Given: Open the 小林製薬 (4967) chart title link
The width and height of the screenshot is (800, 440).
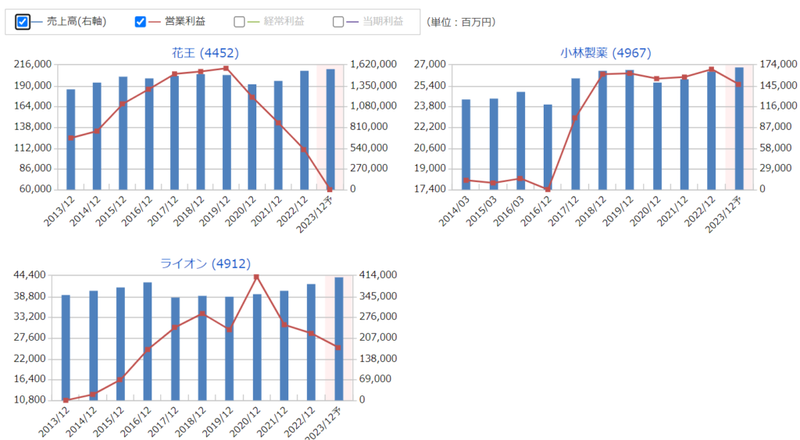Looking at the screenshot, I should tap(606, 53).
